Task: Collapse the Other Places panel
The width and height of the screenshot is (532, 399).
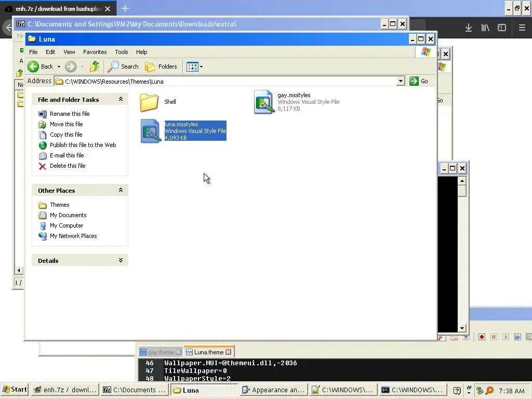Action: [121, 190]
